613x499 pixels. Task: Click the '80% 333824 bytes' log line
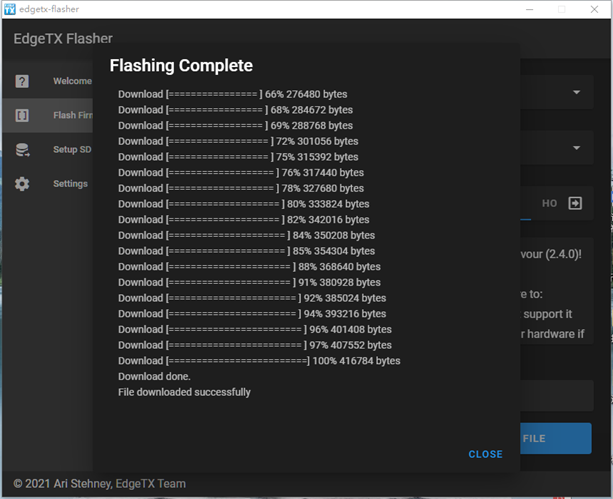click(x=244, y=204)
